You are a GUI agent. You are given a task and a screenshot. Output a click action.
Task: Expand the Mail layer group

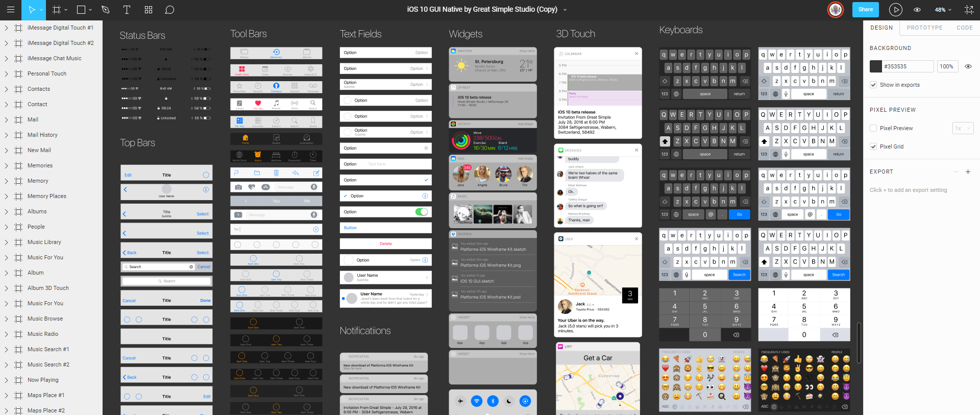[x=6, y=119]
